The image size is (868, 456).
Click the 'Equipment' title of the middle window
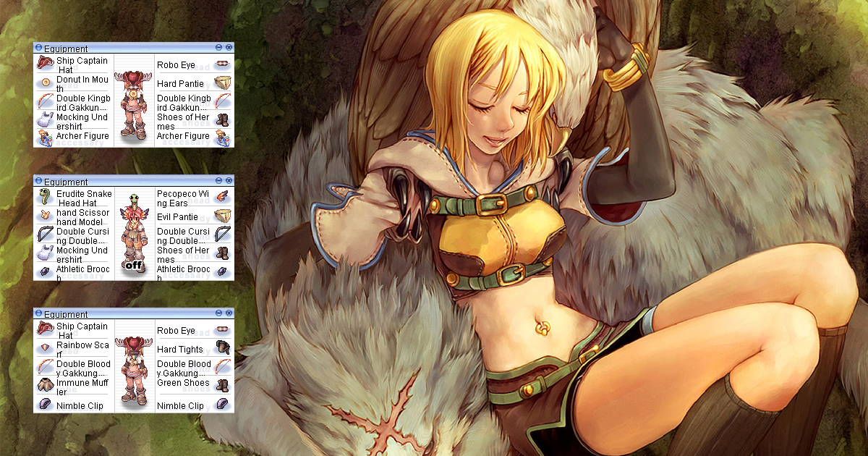point(66,182)
